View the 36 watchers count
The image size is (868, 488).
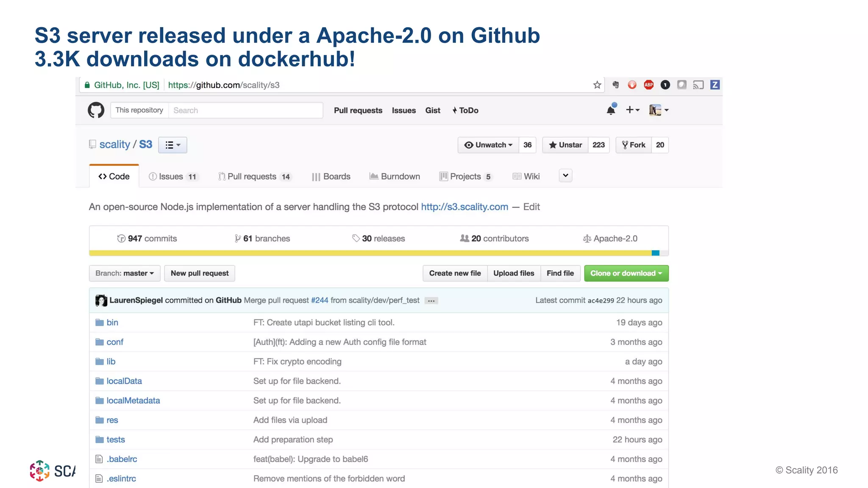tap(527, 145)
